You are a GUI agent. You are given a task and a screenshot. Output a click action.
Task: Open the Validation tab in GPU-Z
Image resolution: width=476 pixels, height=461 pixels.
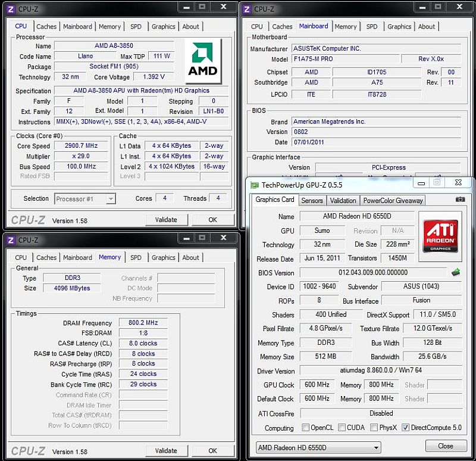(x=343, y=201)
